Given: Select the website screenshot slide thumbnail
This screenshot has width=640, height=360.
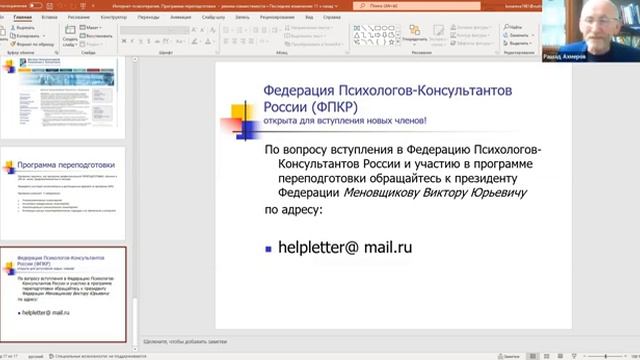Looking at the screenshot, I should click(x=63, y=97).
